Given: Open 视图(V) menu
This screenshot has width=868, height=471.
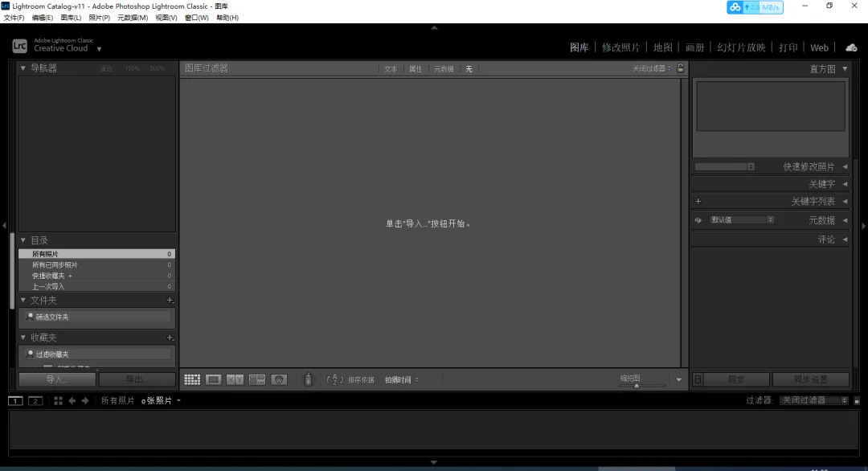Looking at the screenshot, I should [x=166, y=18].
